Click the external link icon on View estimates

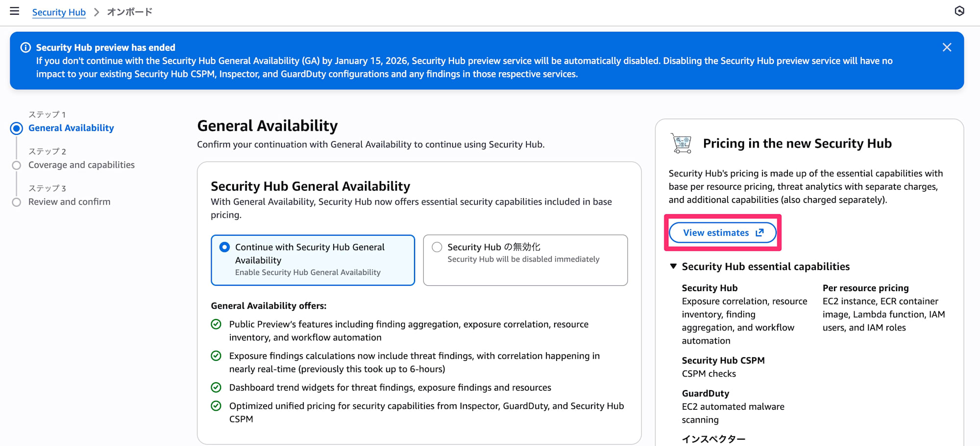(x=759, y=232)
